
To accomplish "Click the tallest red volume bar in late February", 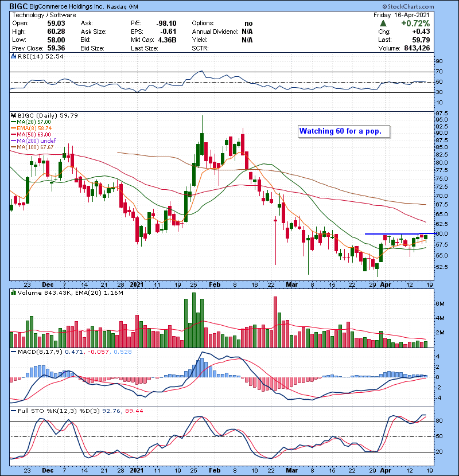I will click(275, 322).
